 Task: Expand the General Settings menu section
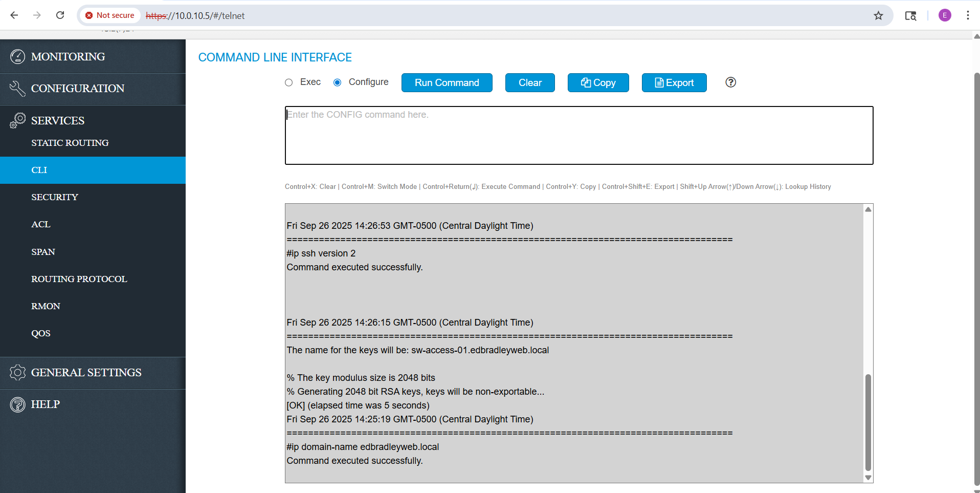(x=86, y=373)
